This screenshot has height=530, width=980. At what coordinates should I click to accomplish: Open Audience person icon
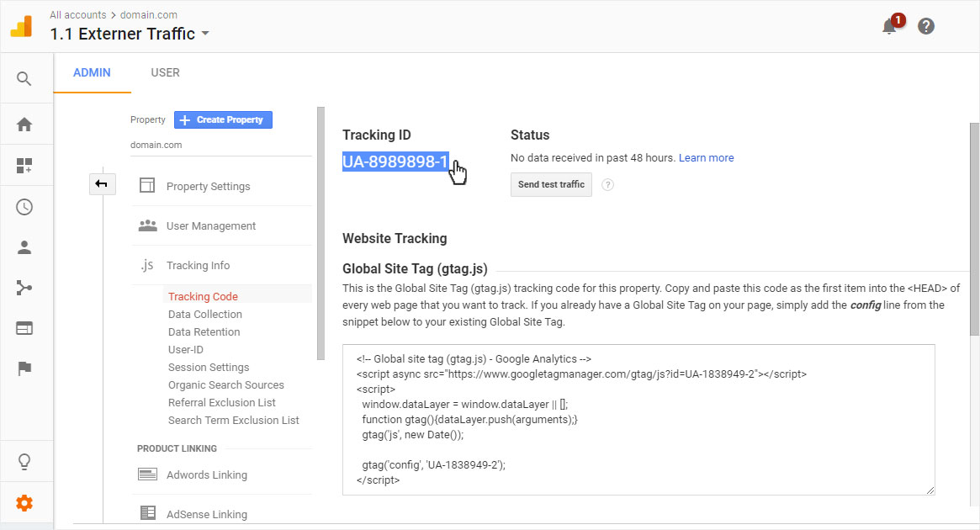tap(24, 247)
